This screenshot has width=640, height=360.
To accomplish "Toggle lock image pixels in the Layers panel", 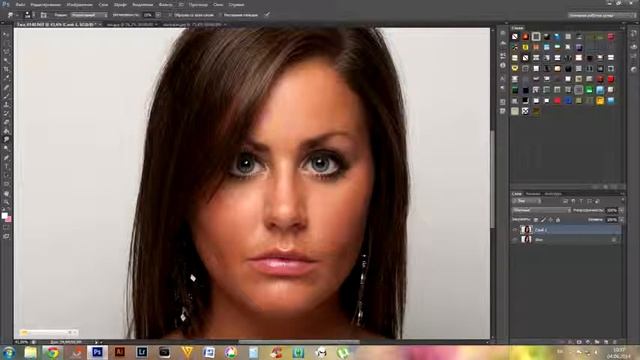I will point(543,220).
